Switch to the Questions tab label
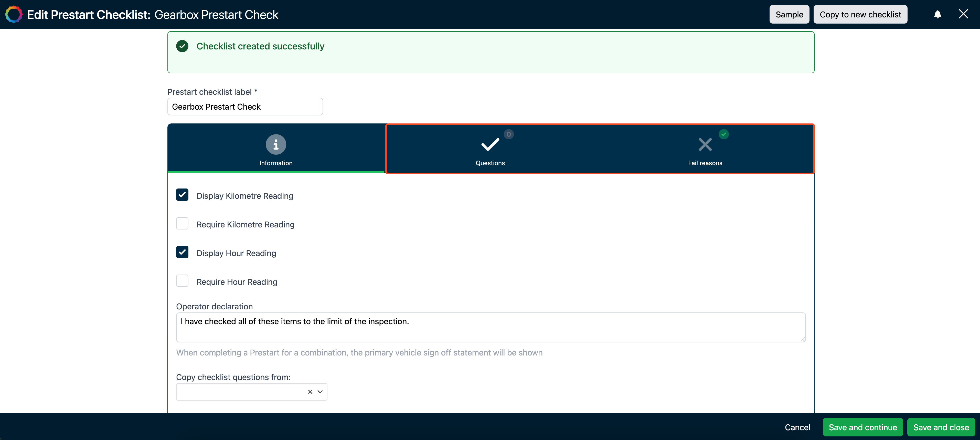This screenshot has width=980, height=440. (490, 163)
